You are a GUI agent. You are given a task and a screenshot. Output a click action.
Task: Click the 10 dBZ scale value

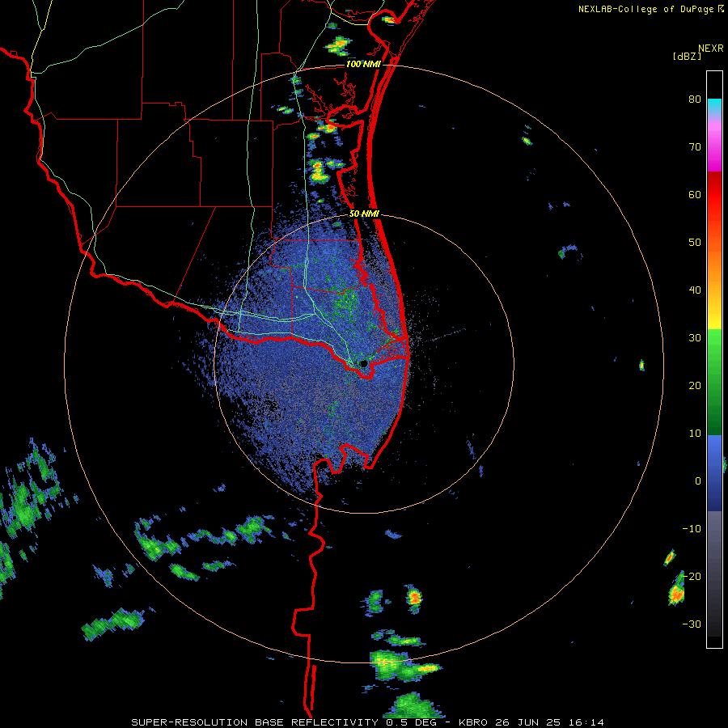click(x=695, y=434)
